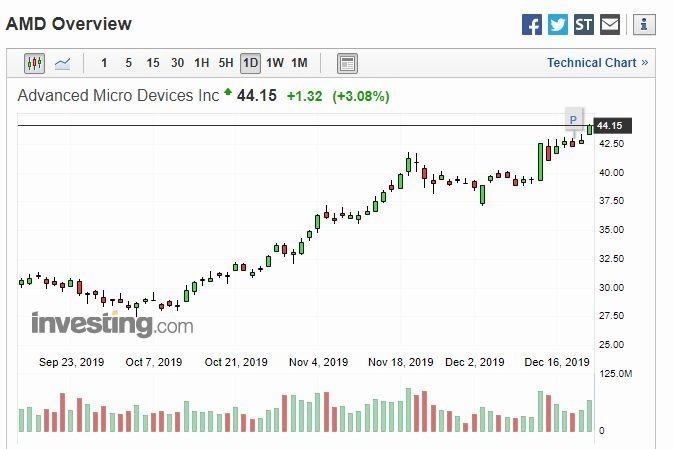The width and height of the screenshot is (673, 449).
Task: Select the 1D interval
Action: coord(250,64)
